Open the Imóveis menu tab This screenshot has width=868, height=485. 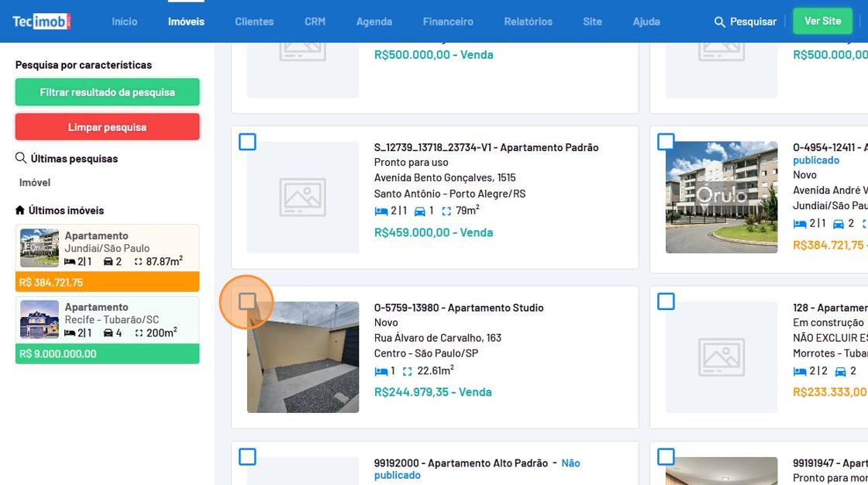click(x=186, y=22)
